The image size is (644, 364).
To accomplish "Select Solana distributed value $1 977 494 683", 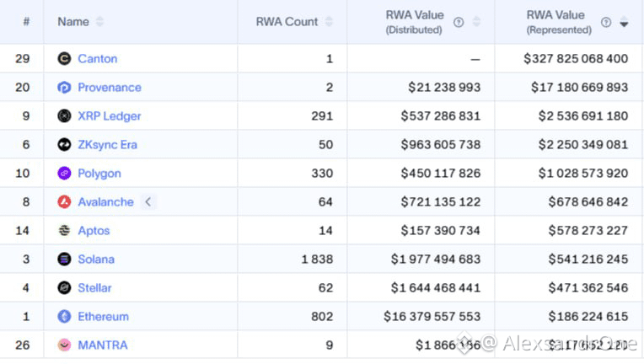I will 436,260.
